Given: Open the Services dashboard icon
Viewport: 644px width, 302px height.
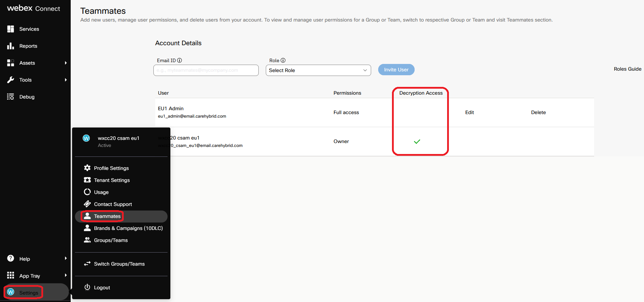Looking at the screenshot, I should [x=11, y=29].
